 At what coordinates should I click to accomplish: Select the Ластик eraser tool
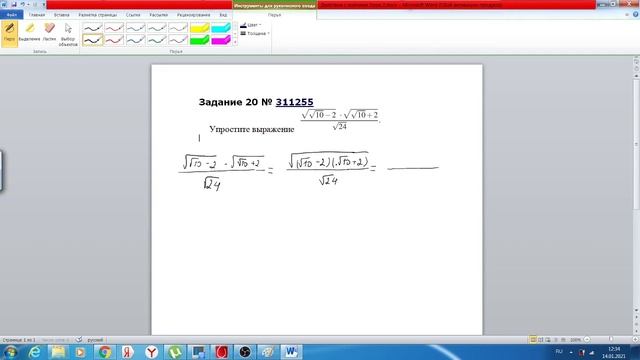point(49,33)
